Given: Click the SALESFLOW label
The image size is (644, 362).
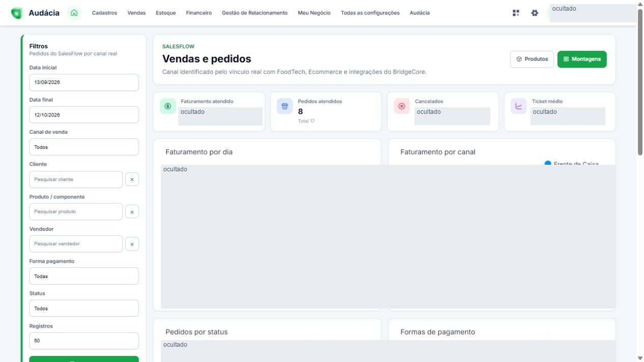Looking at the screenshot, I should click(x=178, y=46).
